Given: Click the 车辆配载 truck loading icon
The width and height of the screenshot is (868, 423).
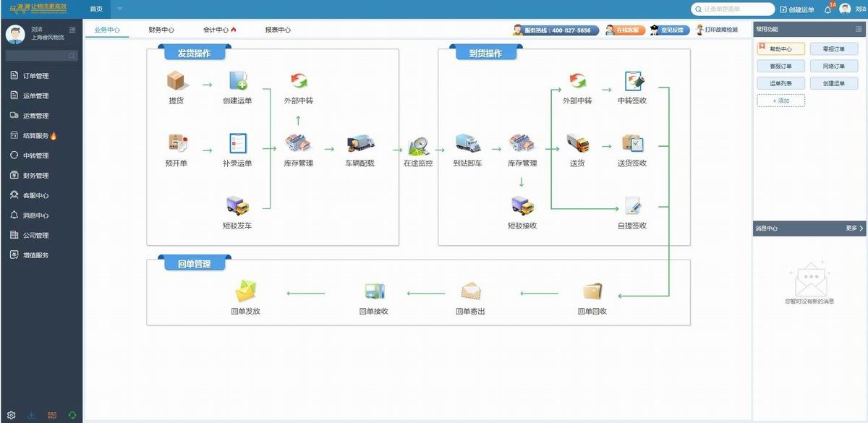Looking at the screenshot, I should pos(360,144).
